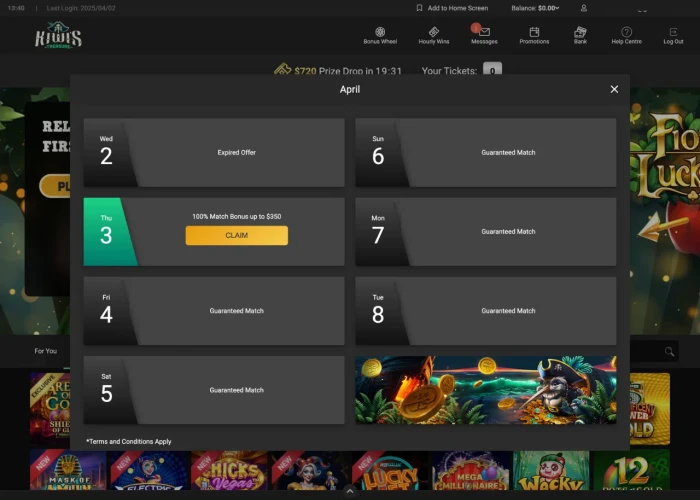Expand the bottom chevron-up panel
Image resolution: width=700 pixels, height=500 pixels.
350,491
